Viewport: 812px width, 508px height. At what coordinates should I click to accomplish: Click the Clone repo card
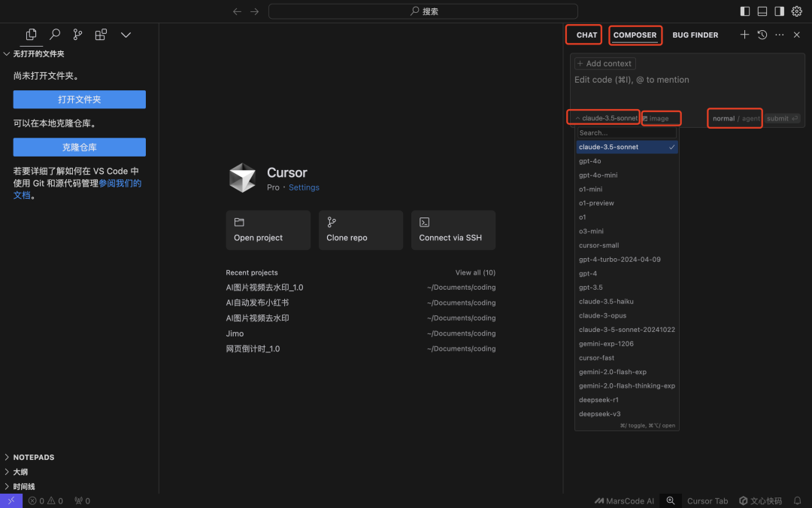click(x=360, y=230)
